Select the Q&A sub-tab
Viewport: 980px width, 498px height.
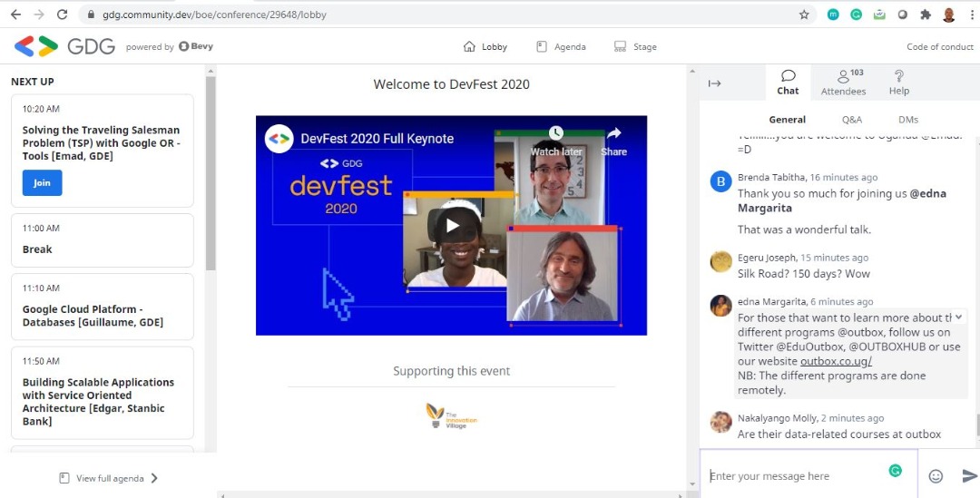coord(852,120)
